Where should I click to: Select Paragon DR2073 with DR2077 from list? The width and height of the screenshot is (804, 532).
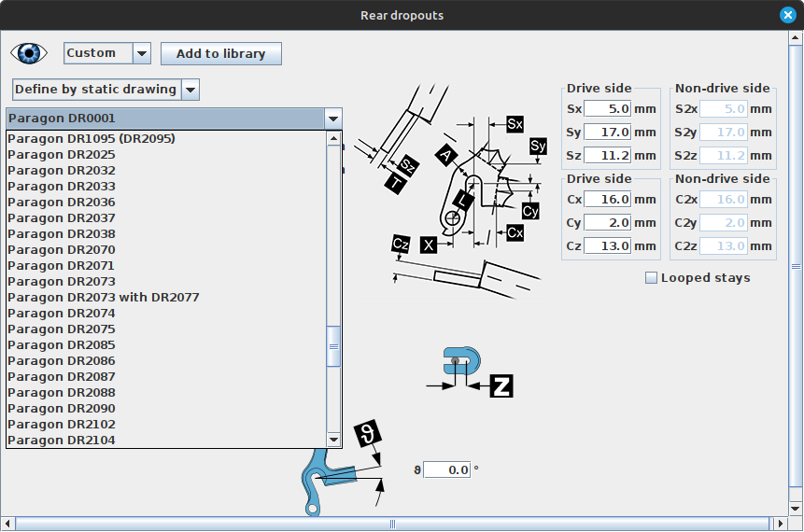pyautogui.click(x=103, y=297)
